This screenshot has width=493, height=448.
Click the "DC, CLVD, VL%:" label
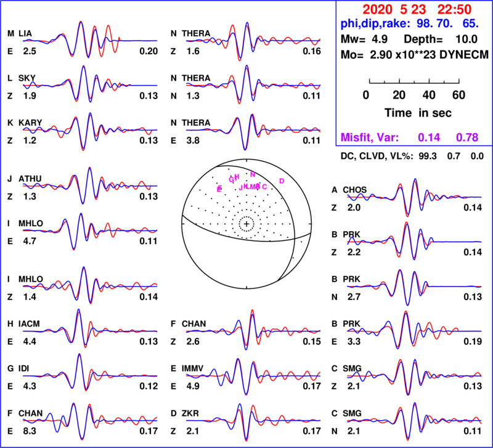click(377, 156)
